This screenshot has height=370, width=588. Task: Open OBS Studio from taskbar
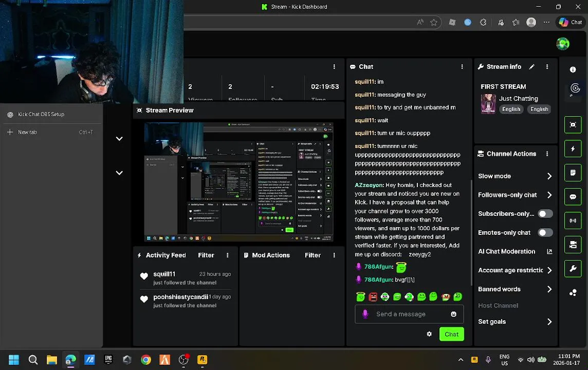[x=183, y=360]
